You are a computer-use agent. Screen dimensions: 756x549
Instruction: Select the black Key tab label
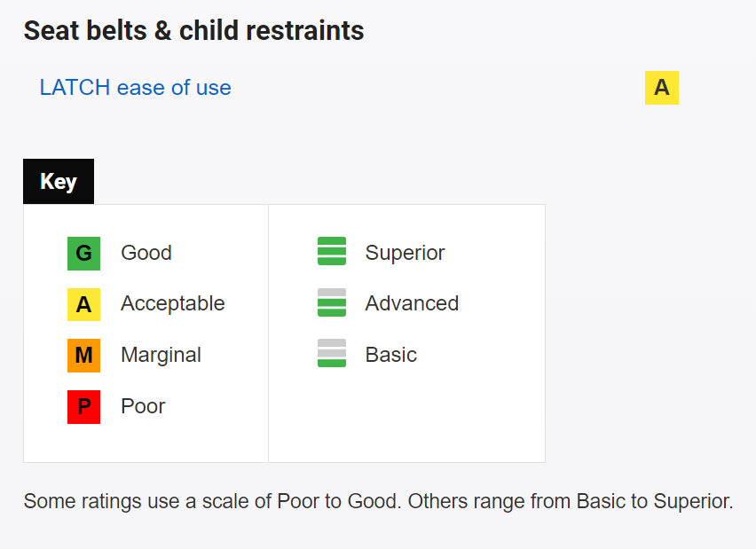59,182
